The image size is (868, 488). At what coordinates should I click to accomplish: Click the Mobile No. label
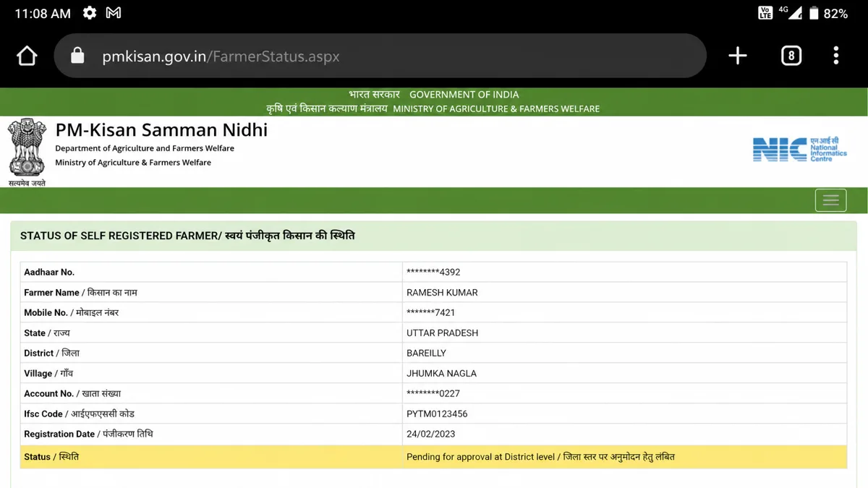[71, 313]
